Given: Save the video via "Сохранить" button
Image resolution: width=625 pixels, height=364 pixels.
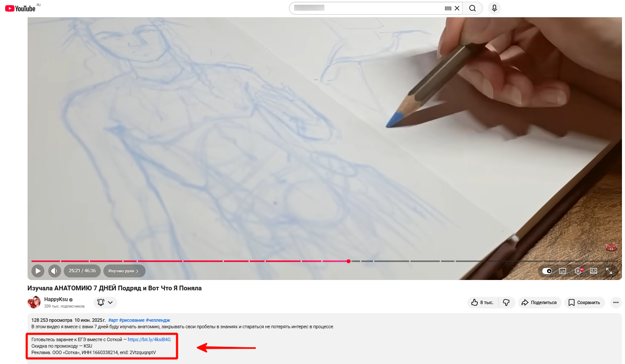Looking at the screenshot, I should point(584,302).
